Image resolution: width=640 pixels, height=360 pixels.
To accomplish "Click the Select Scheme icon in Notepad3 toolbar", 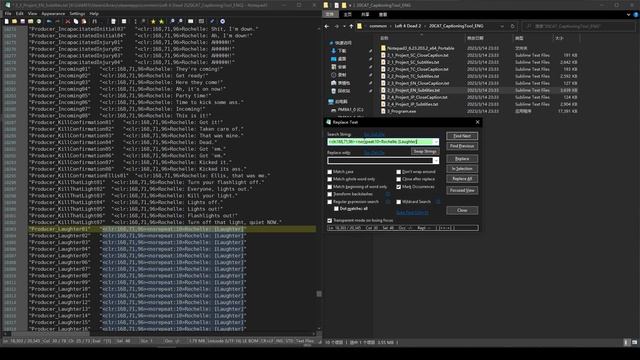I will coord(191,21).
